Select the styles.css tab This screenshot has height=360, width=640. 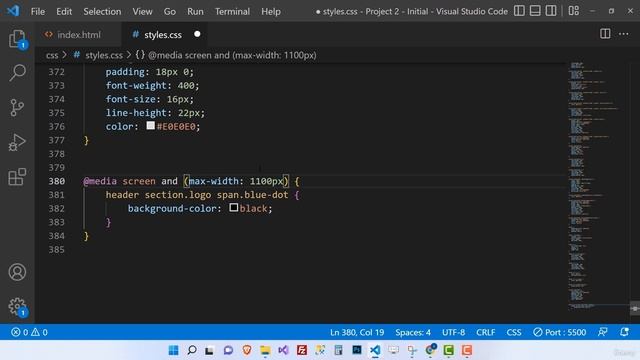click(x=162, y=35)
